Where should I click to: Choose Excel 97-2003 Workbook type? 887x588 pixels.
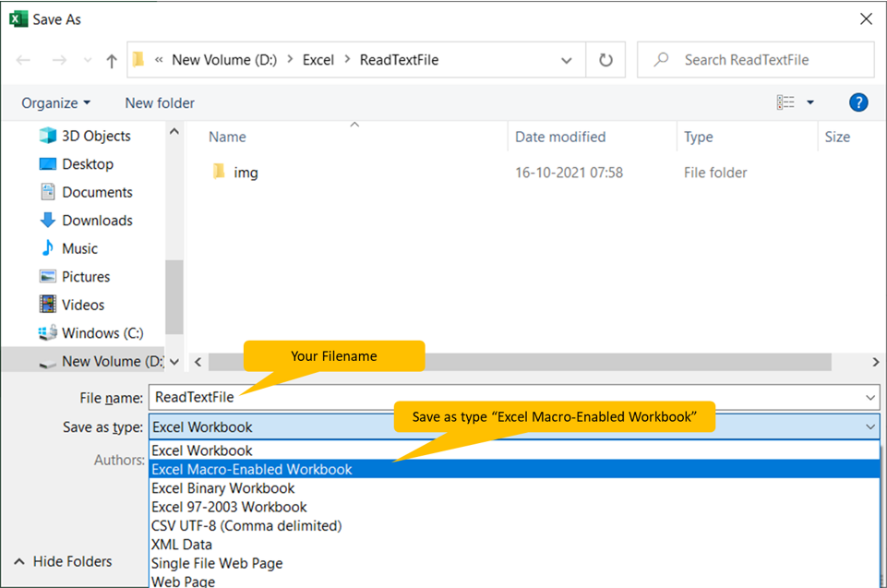[514, 507]
